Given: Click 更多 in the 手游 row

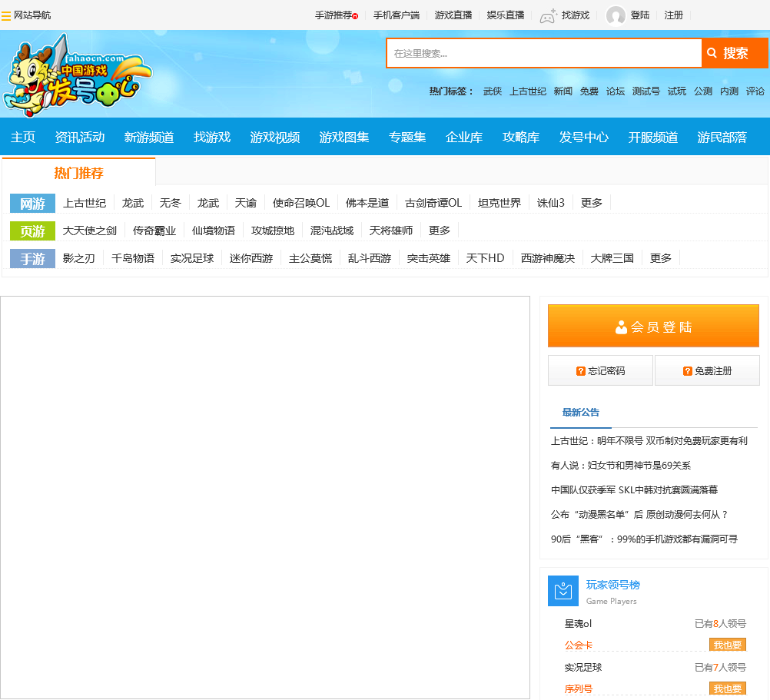Looking at the screenshot, I should point(660,258).
